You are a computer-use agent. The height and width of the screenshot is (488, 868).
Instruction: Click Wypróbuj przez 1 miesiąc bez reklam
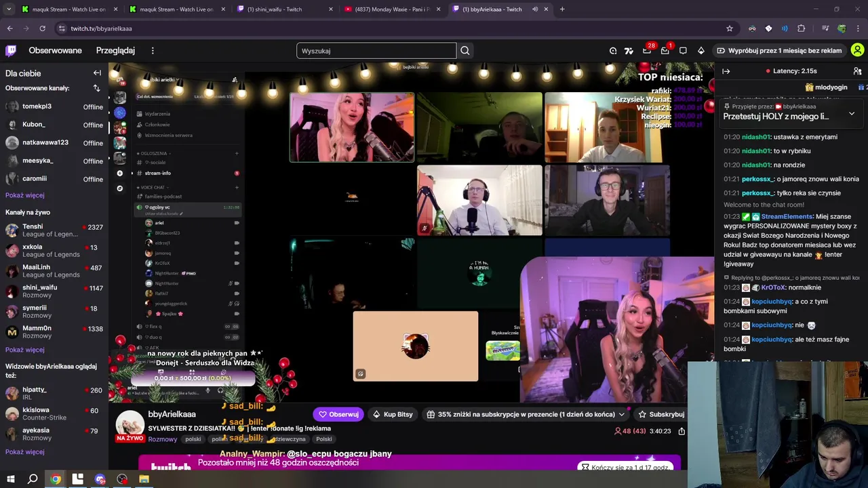[779, 51]
